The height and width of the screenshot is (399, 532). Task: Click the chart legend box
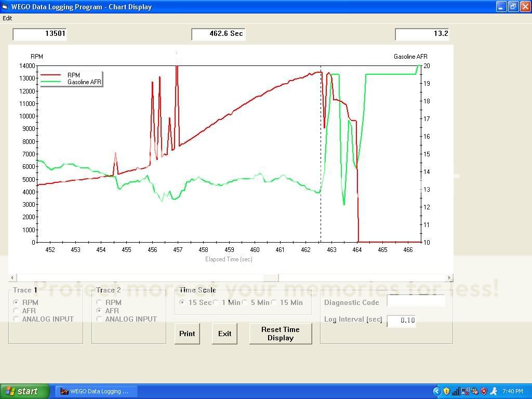[x=71, y=79]
